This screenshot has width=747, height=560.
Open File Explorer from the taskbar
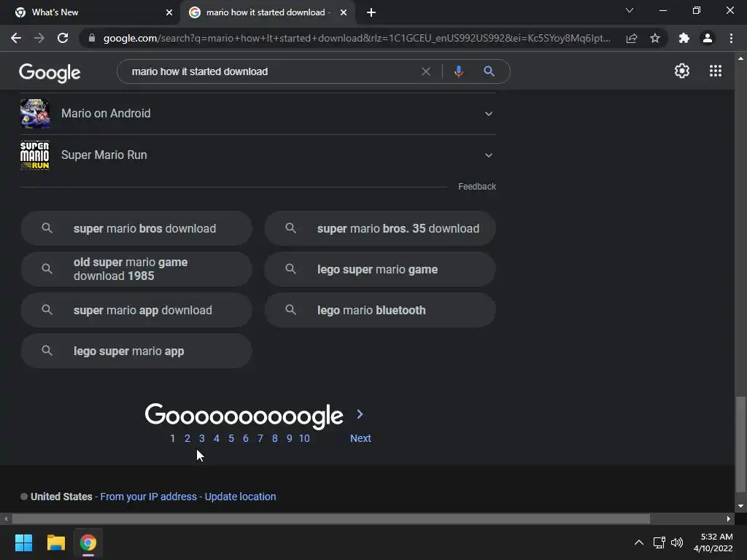pyautogui.click(x=55, y=542)
